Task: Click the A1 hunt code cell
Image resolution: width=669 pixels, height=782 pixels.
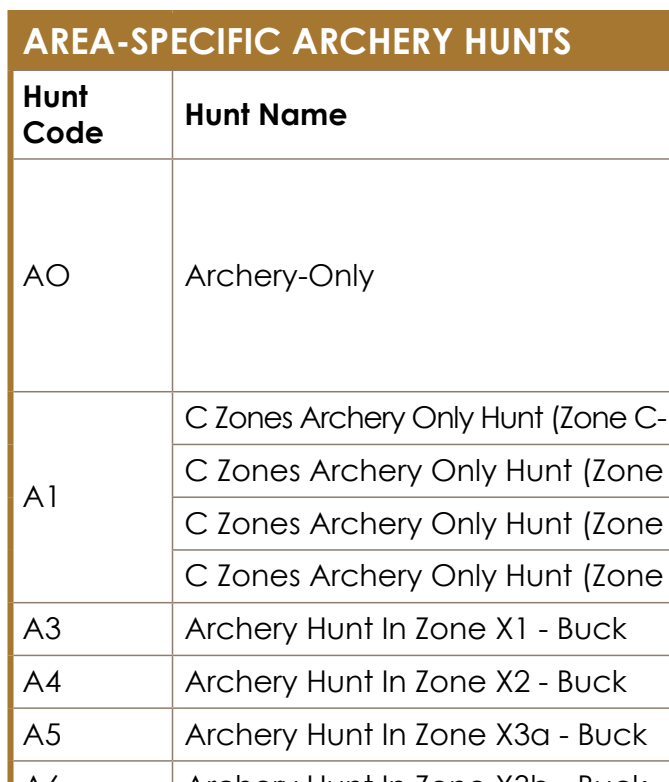Action: [92, 497]
